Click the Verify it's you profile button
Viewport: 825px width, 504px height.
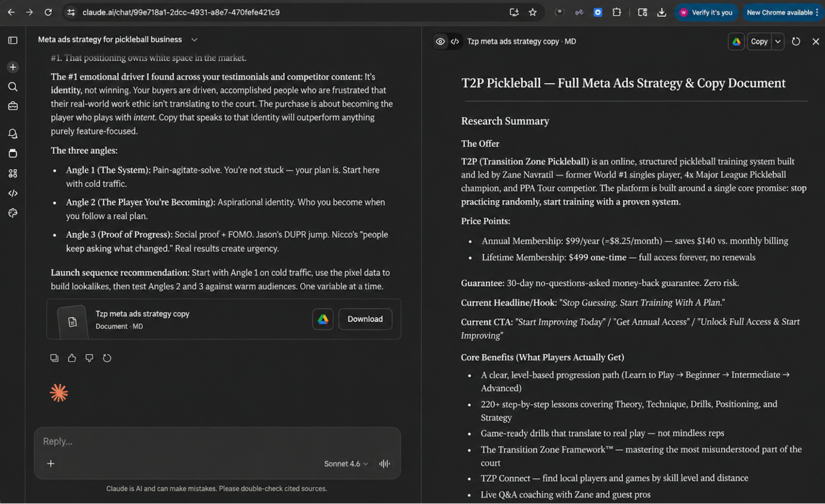coord(706,12)
